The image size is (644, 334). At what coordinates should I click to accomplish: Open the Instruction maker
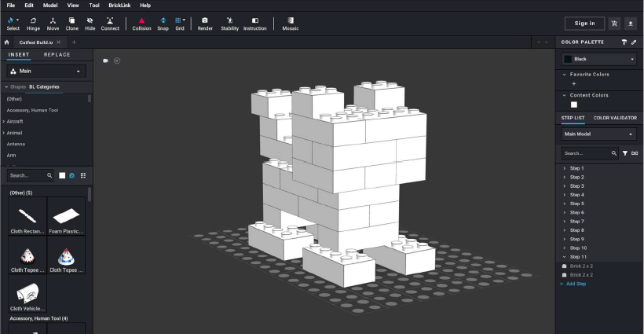[x=254, y=23]
